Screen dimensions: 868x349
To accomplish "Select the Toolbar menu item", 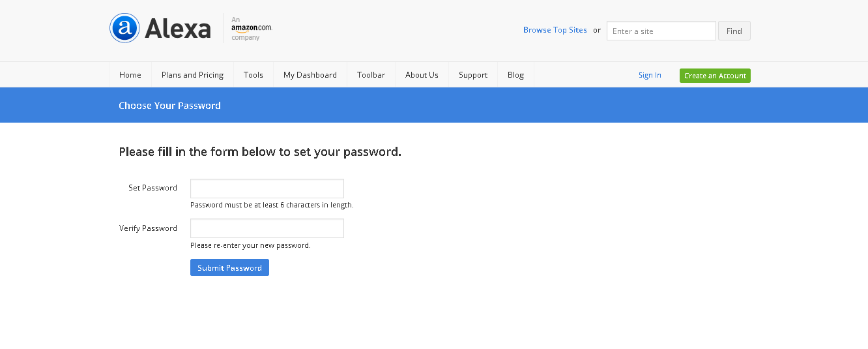I will (x=371, y=75).
